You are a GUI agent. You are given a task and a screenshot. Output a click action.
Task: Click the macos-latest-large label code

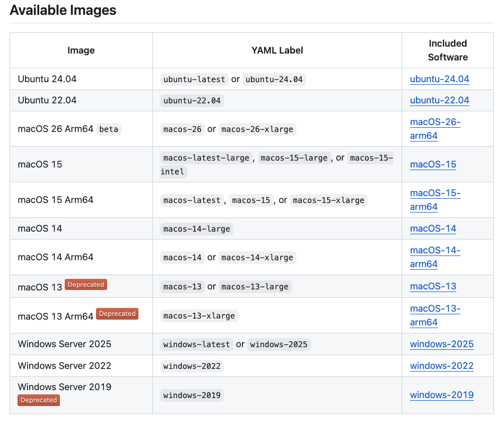[x=206, y=158]
